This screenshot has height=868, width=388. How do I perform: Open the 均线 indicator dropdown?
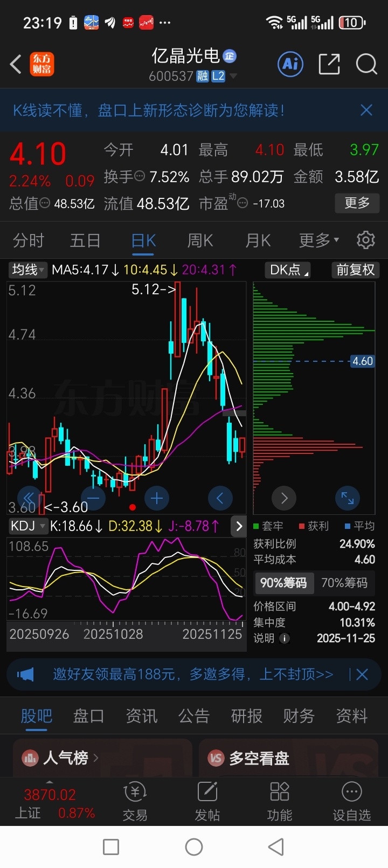click(29, 270)
